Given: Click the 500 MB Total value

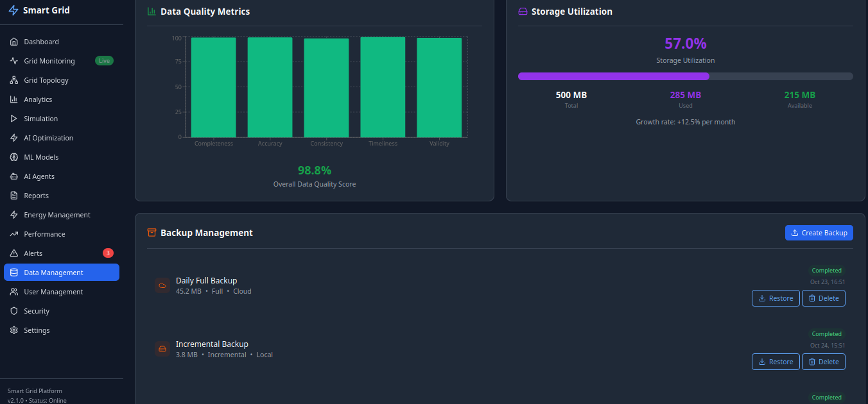Looking at the screenshot, I should (571, 95).
